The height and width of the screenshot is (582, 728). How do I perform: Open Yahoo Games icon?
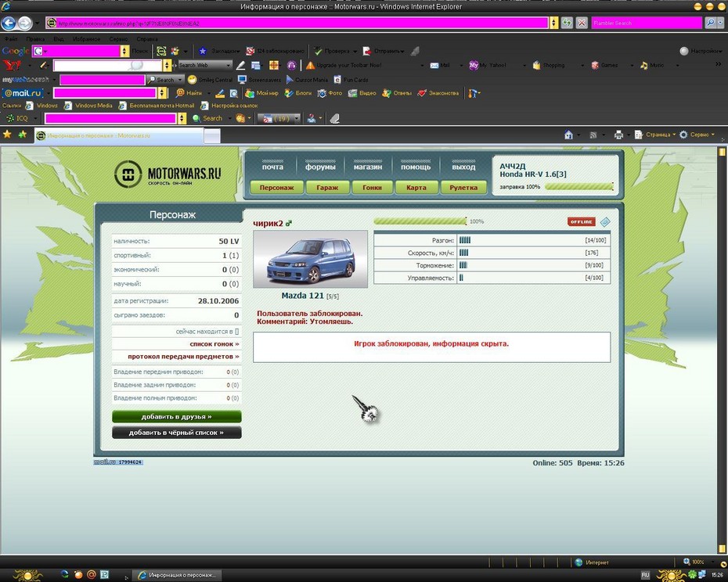pyautogui.click(x=595, y=66)
